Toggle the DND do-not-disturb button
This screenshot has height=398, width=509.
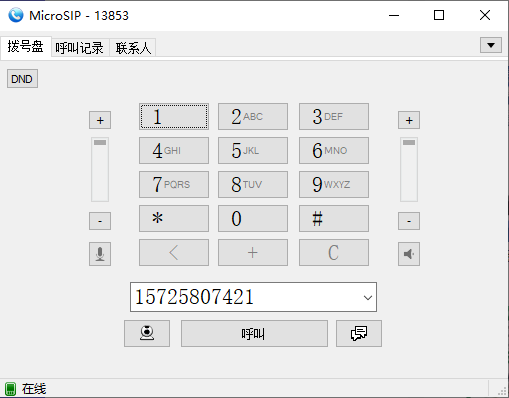[22, 79]
